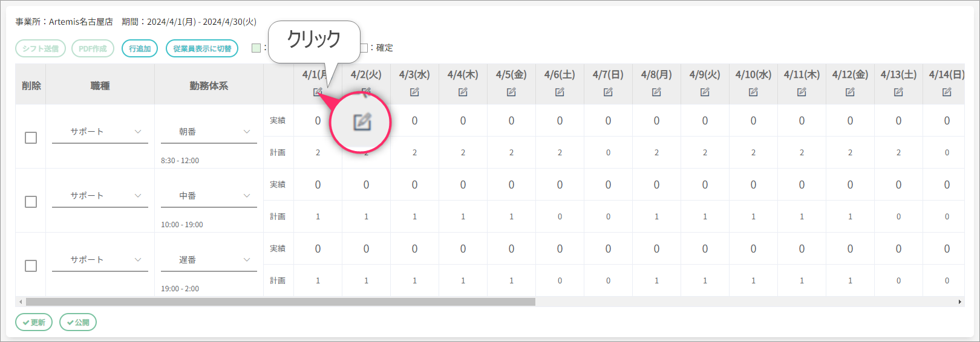Click the edit icon below 4/5(金)
The image size is (980, 342).
coord(511,92)
